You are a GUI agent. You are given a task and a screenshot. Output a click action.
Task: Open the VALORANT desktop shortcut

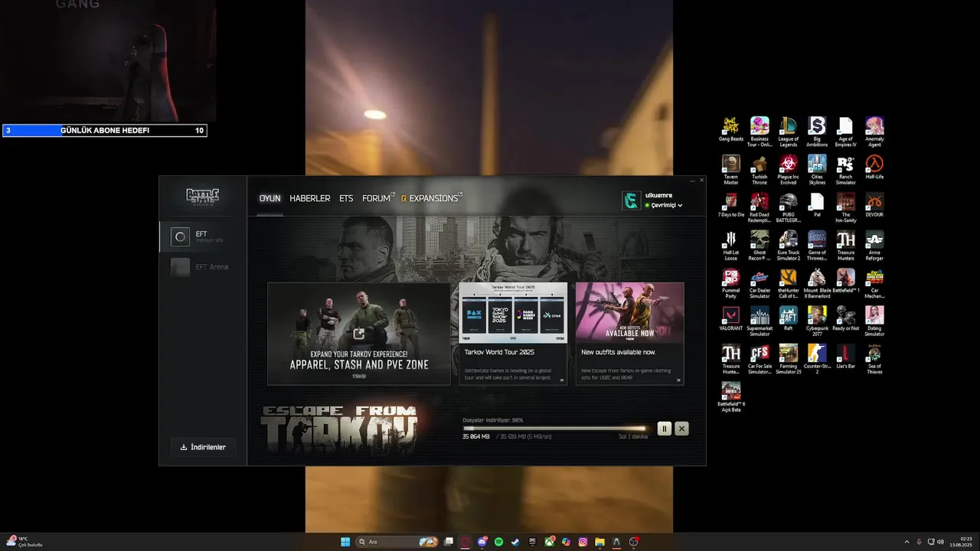[731, 319]
